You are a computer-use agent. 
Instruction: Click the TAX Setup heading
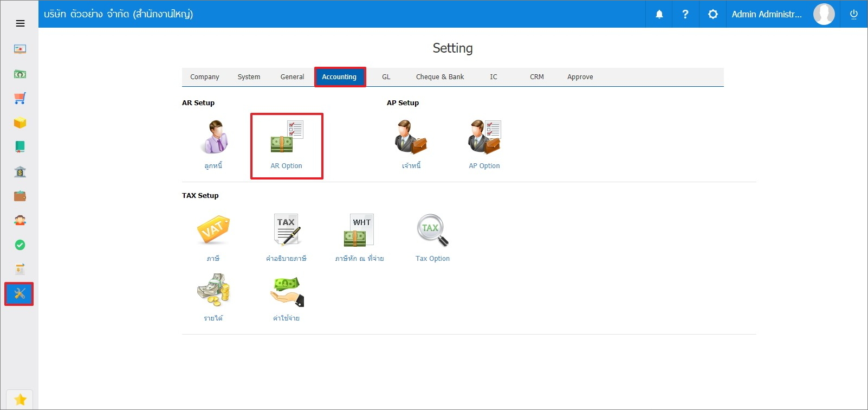coord(200,196)
